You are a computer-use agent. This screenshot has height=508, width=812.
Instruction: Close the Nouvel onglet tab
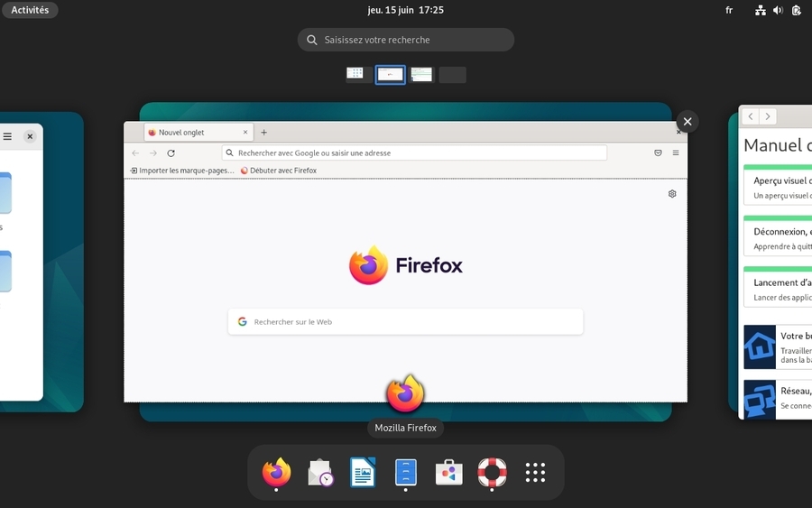[x=245, y=132]
